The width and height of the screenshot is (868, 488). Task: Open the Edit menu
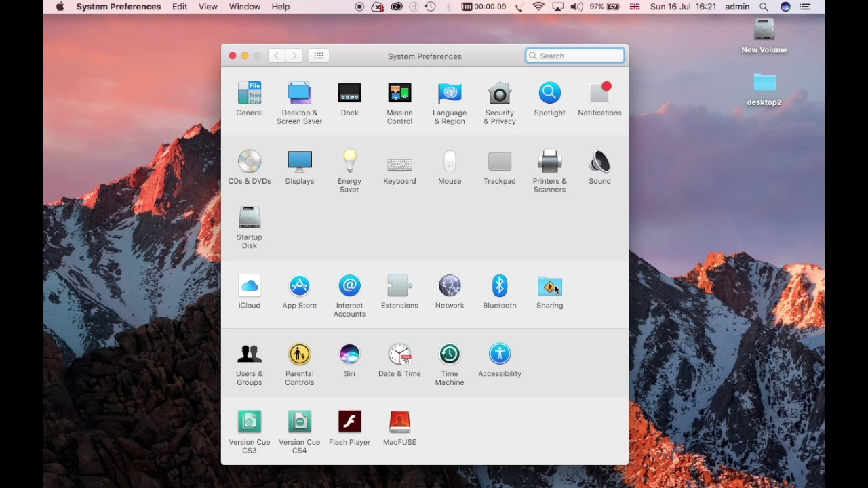(180, 7)
